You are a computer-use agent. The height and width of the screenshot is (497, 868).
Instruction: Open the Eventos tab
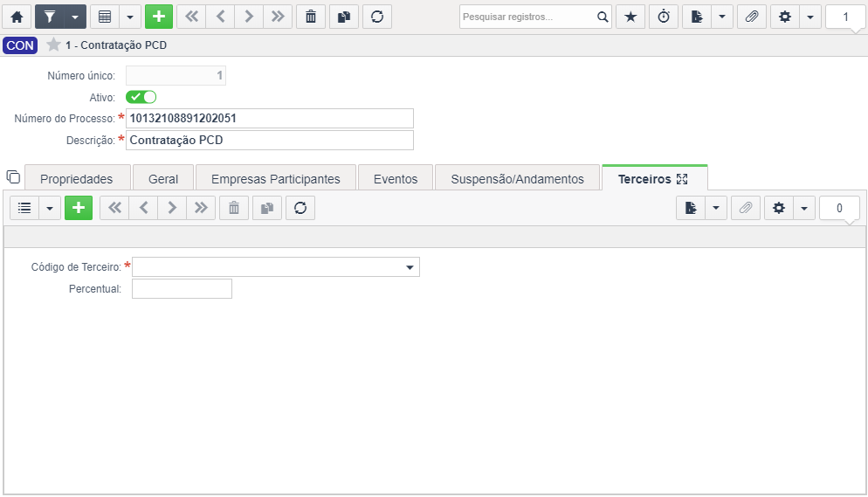click(396, 179)
